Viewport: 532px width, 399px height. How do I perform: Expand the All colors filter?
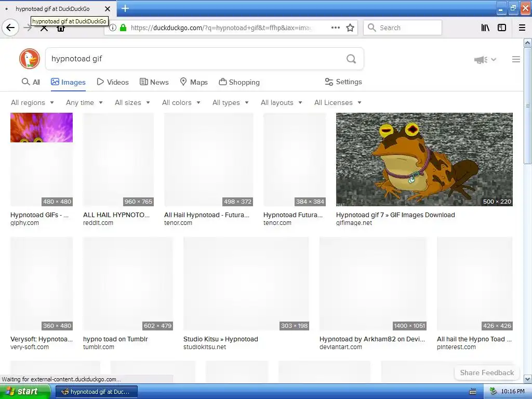[181, 102]
